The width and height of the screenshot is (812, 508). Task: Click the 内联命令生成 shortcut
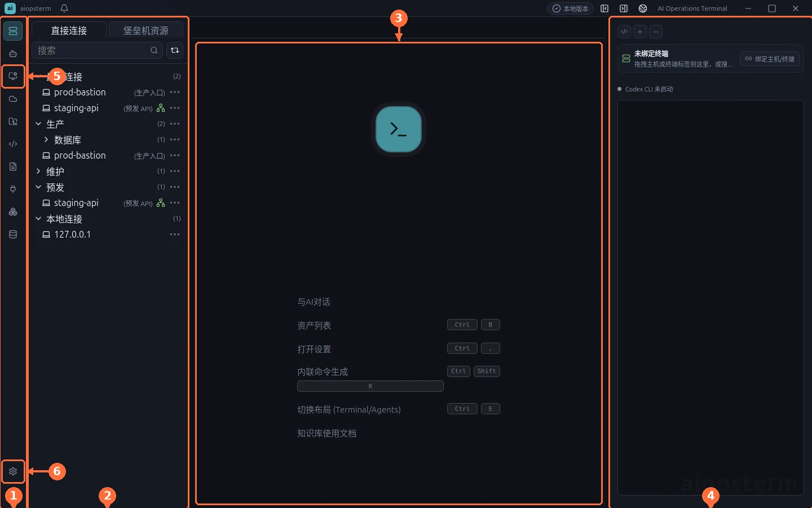click(323, 372)
